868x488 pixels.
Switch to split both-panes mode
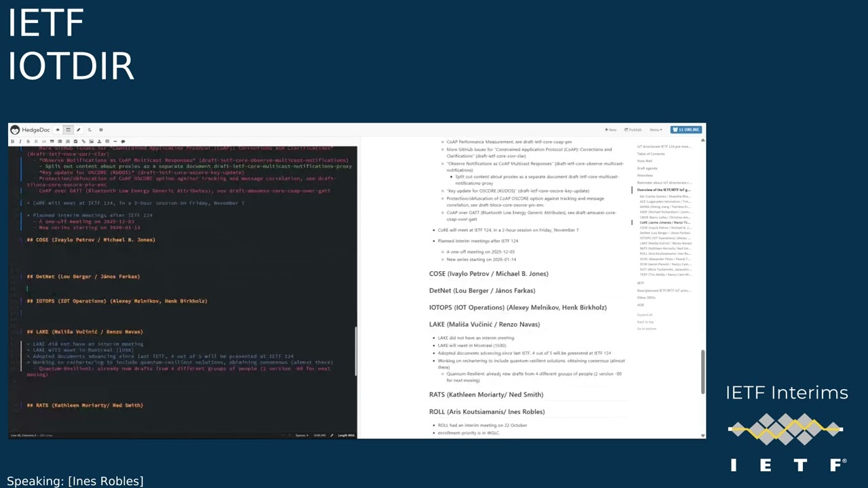(68, 129)
